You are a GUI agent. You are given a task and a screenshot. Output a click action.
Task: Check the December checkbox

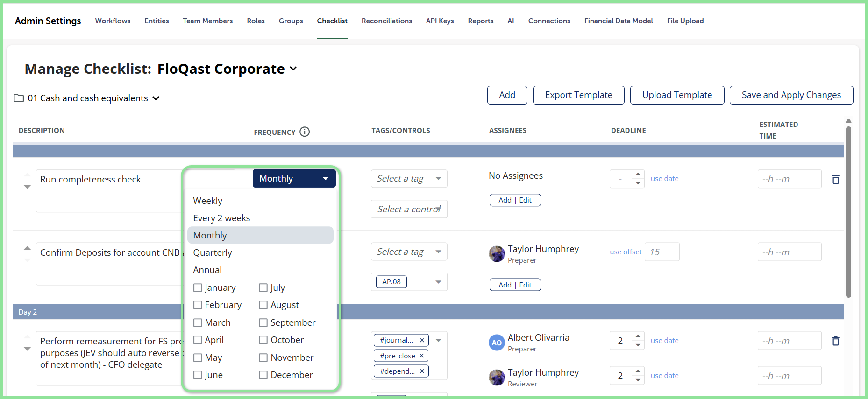263,375
